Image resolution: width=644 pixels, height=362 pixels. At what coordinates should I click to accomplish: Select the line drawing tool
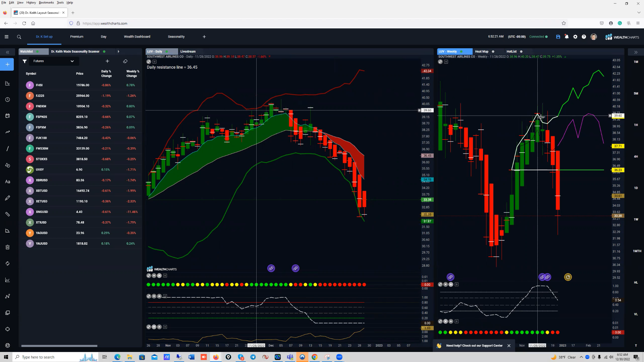click(x=7, y=148)
